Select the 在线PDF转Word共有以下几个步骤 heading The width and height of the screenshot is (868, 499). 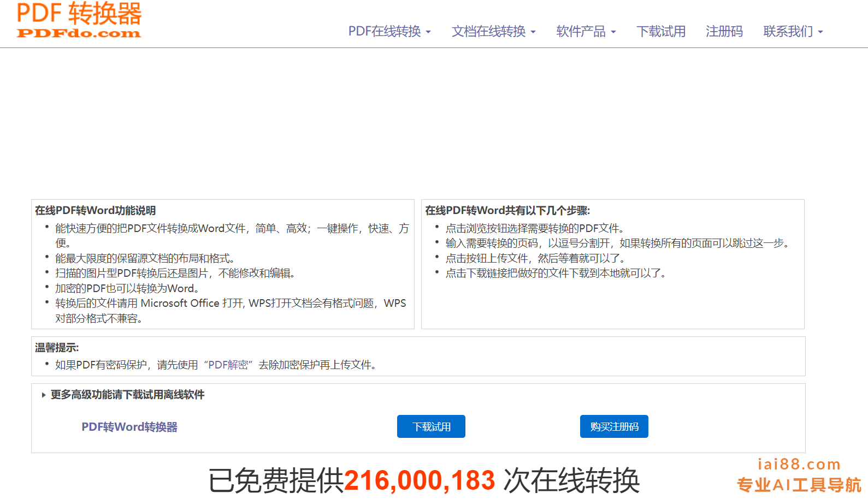click(x=507, y=210)
